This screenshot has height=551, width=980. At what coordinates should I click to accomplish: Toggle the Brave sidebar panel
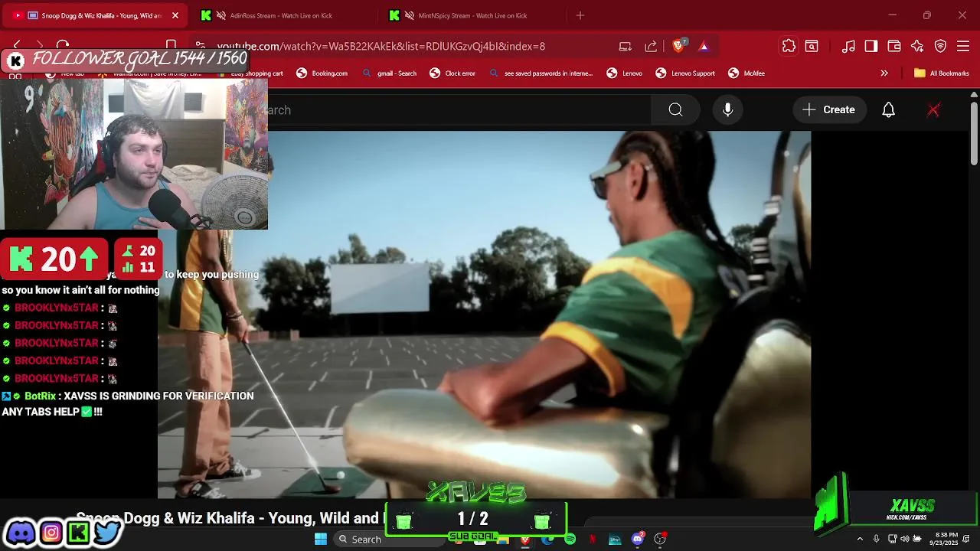(x=871, y=46)
